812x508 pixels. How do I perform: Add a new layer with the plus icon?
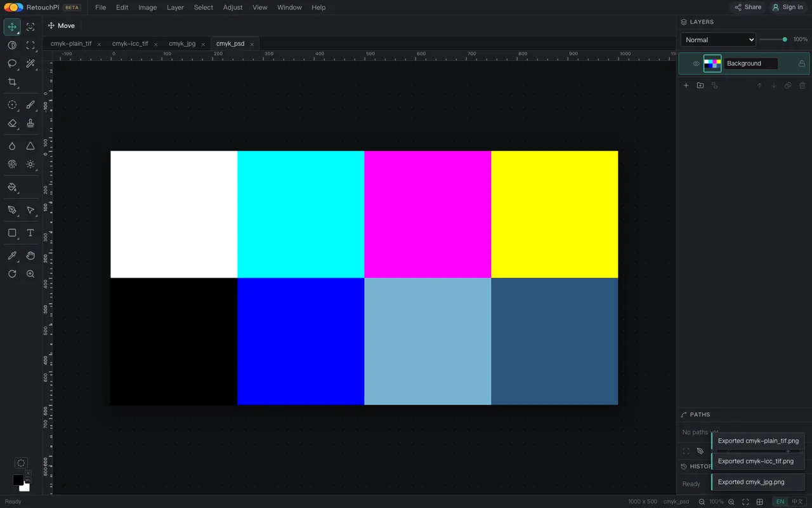click(686, 86)
